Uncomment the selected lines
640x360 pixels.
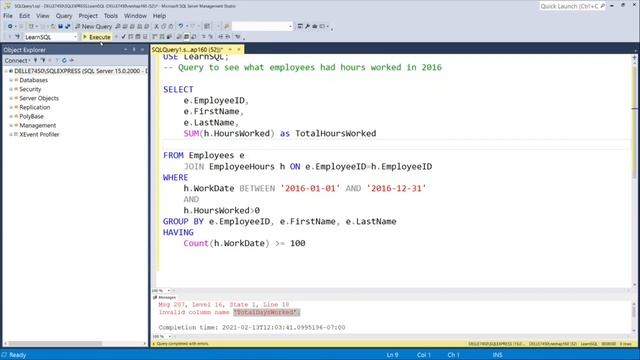coord(211,37)
